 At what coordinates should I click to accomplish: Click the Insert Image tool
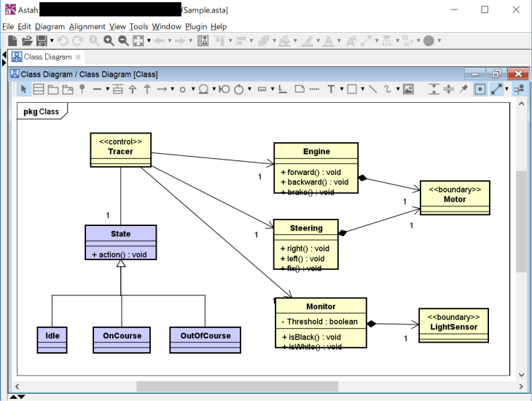(408, 89)
